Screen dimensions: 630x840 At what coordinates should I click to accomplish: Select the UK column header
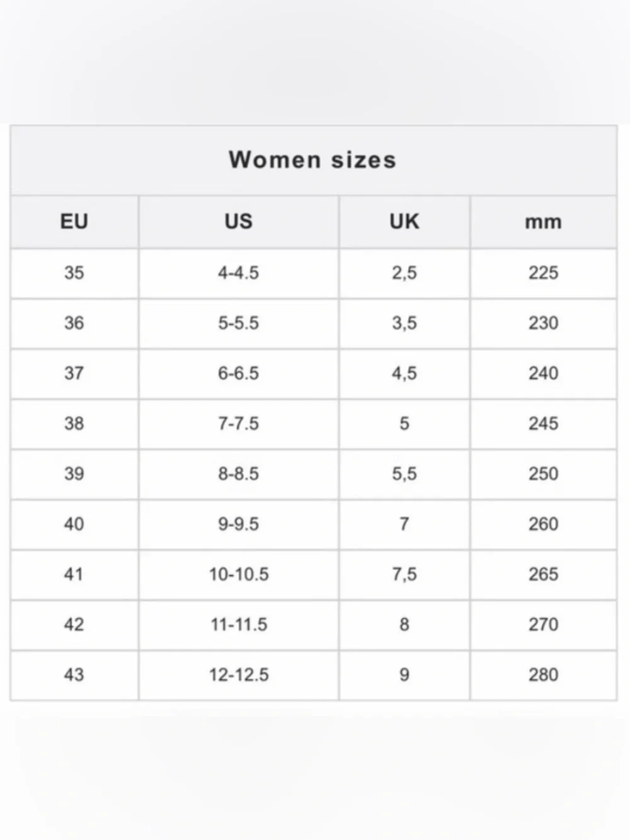pyautogui.click(x=404, y=222)
